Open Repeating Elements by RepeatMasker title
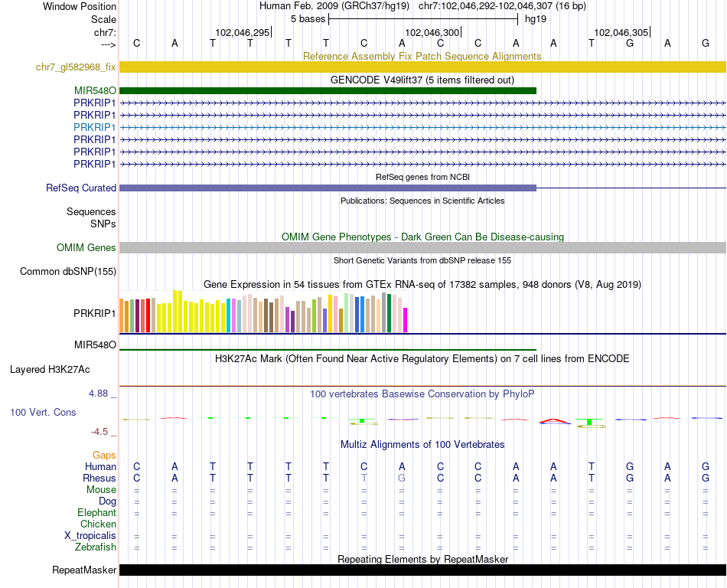The width and height of the screenshot is (727, 588). tap(422, 559)
